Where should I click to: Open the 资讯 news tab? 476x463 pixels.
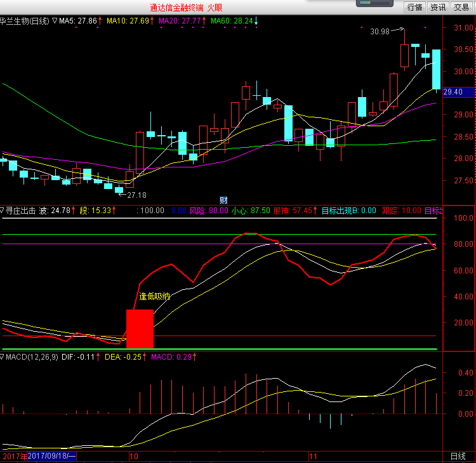(438, 7)
